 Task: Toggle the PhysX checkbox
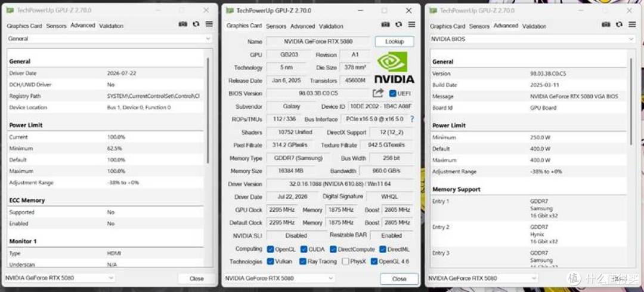click(x=345, y=261)
